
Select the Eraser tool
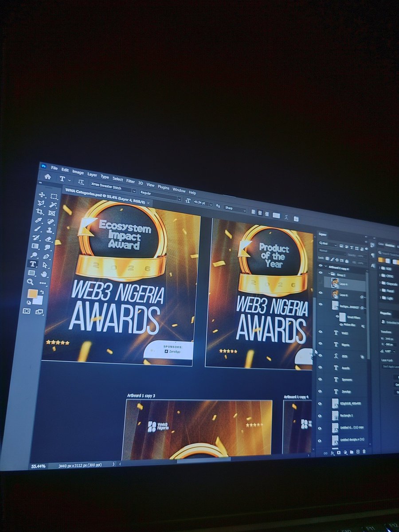tap(48, 239)
